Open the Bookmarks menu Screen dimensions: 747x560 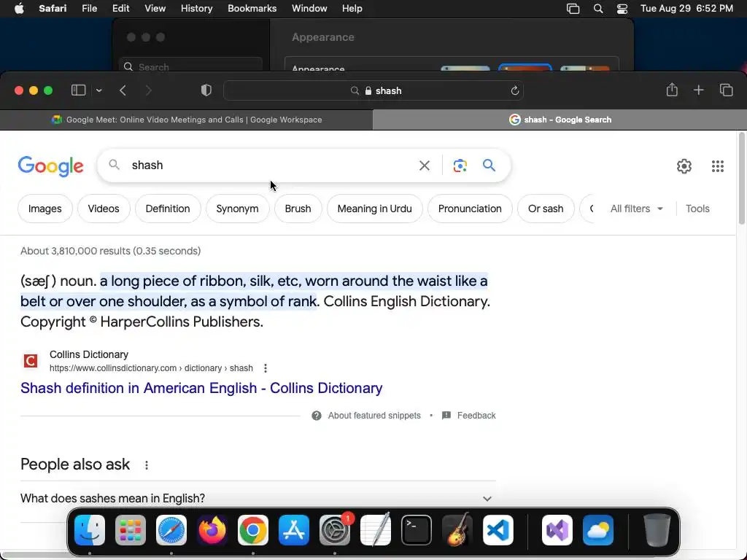(252, 9)
